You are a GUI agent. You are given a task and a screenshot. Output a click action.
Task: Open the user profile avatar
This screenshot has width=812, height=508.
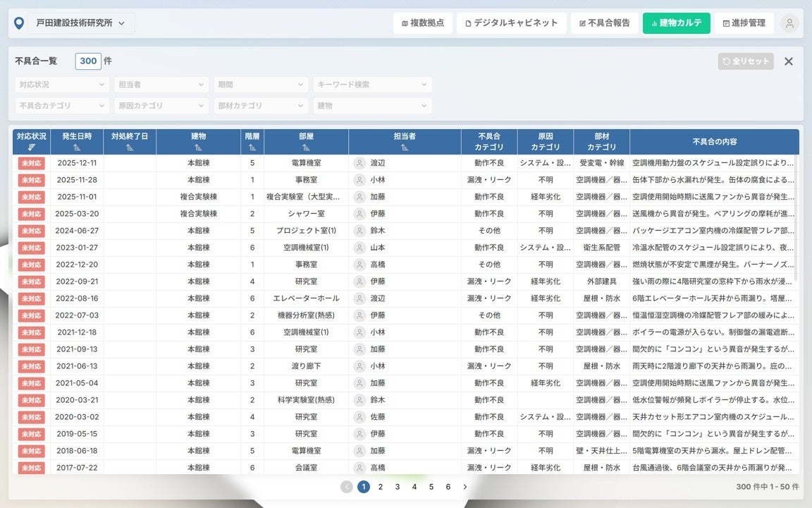(x=789, y=23)
